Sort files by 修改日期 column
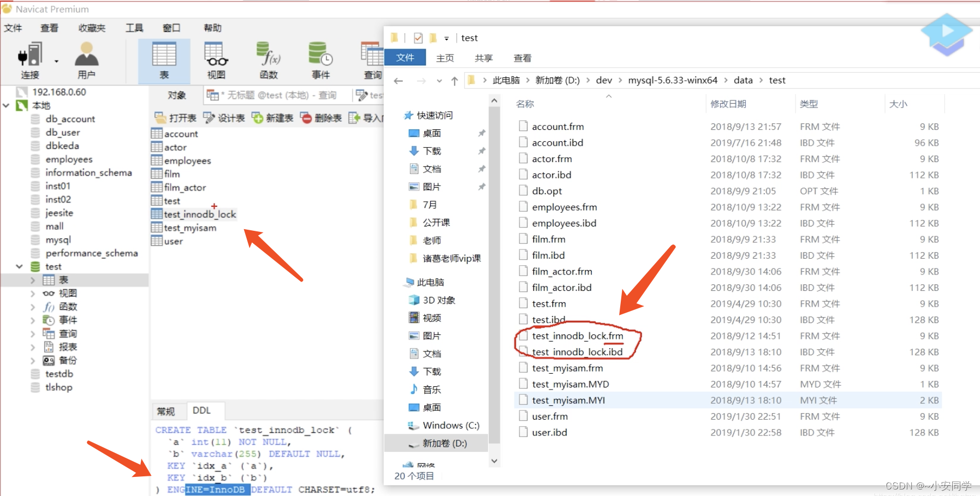Viewport: 980px width, 496px height. coord(728,104)
